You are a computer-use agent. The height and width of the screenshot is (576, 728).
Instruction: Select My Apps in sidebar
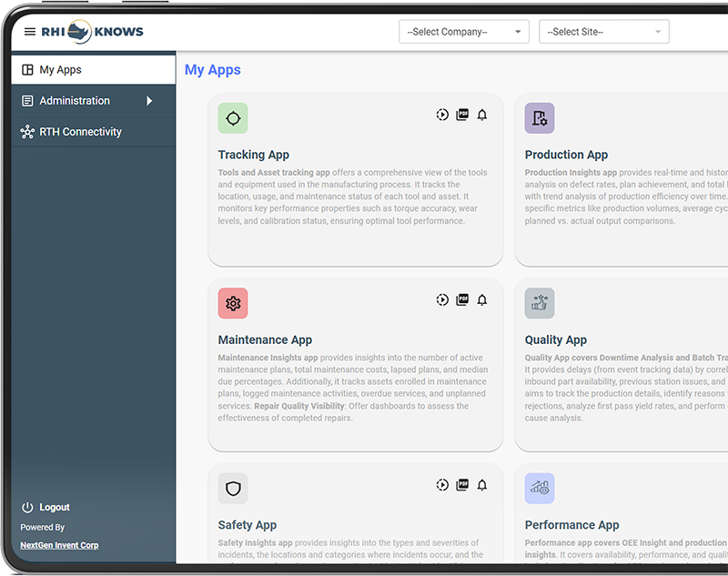[60, 70]
